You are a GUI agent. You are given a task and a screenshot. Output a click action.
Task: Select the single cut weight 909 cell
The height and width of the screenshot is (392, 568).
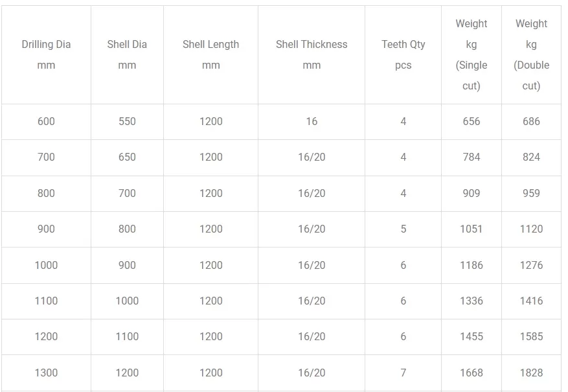471,194
